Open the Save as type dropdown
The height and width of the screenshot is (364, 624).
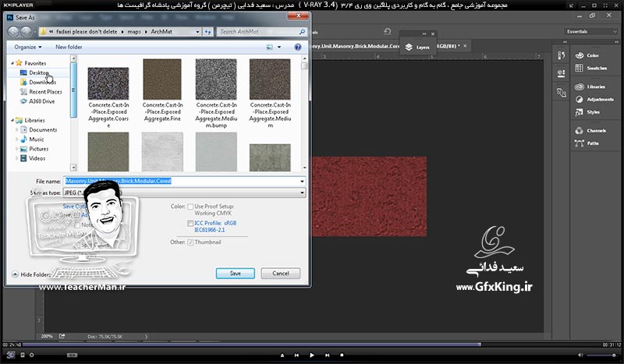coord(302,193)
